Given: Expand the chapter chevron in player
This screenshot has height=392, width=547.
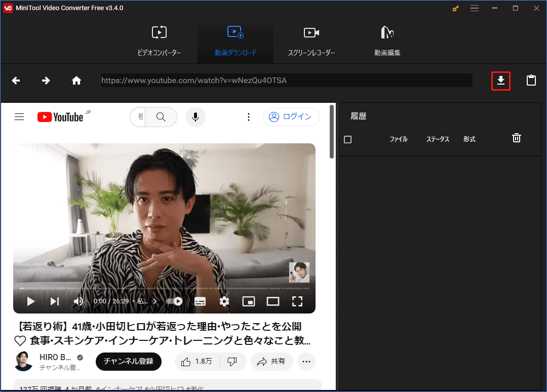Looking at the screenshot, I should [155, 301].
